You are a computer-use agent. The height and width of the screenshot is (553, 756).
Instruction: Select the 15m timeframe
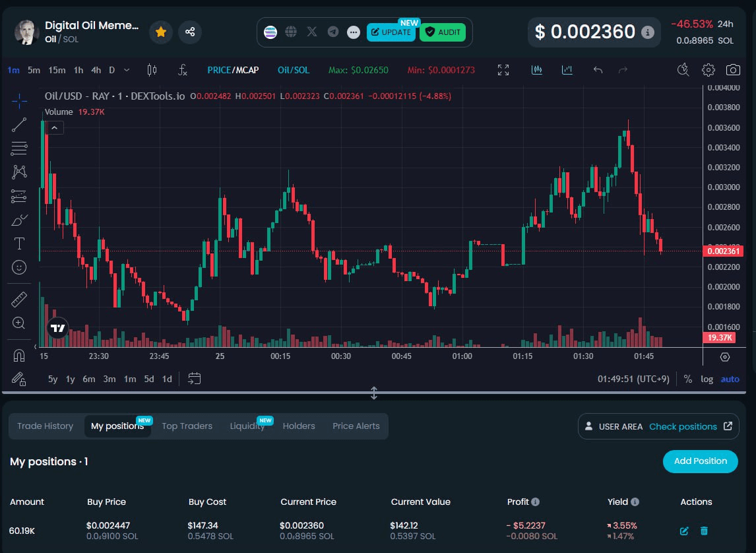click(57, 71)
